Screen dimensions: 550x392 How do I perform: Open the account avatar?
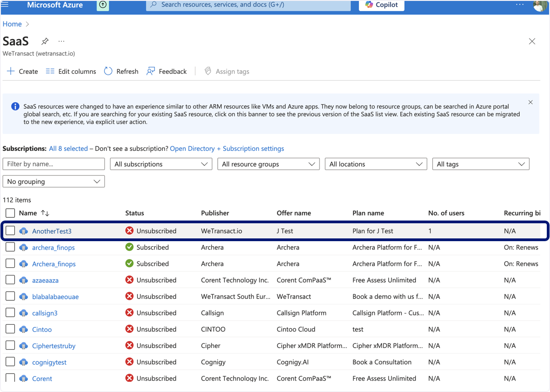[x=541, y=5]
